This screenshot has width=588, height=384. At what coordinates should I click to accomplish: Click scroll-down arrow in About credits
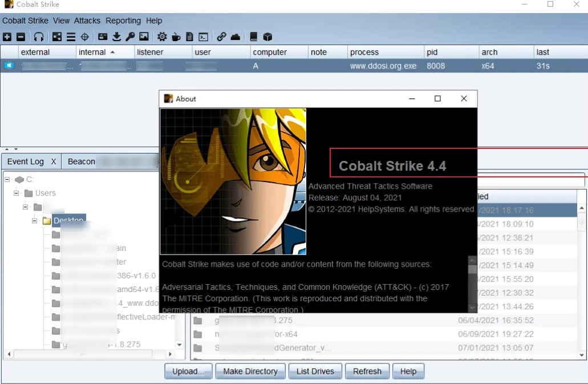click(472, 308)
